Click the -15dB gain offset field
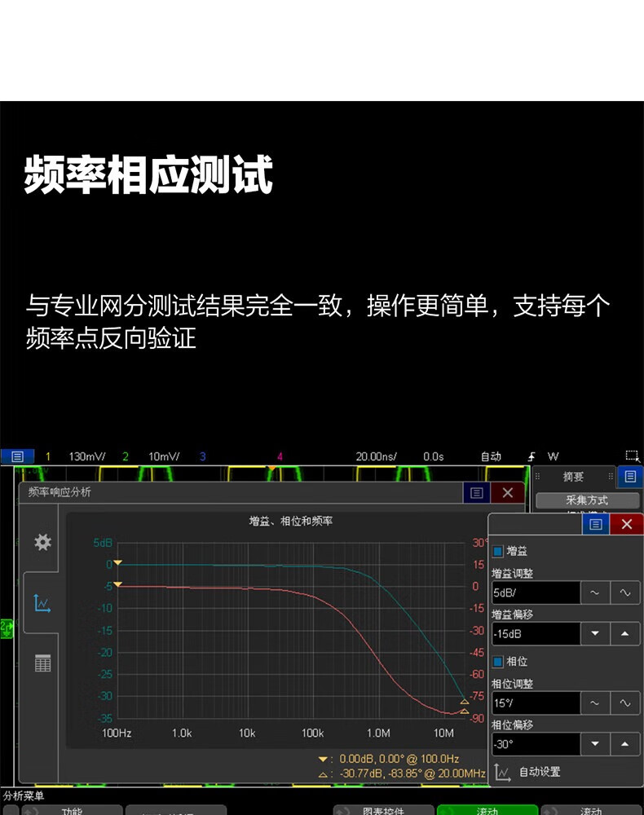Viewport: 644px width, 815px height. (536, 633)
